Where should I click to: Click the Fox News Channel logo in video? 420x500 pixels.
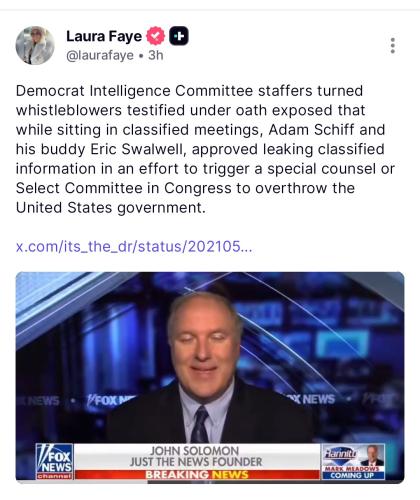click(55, 461)
